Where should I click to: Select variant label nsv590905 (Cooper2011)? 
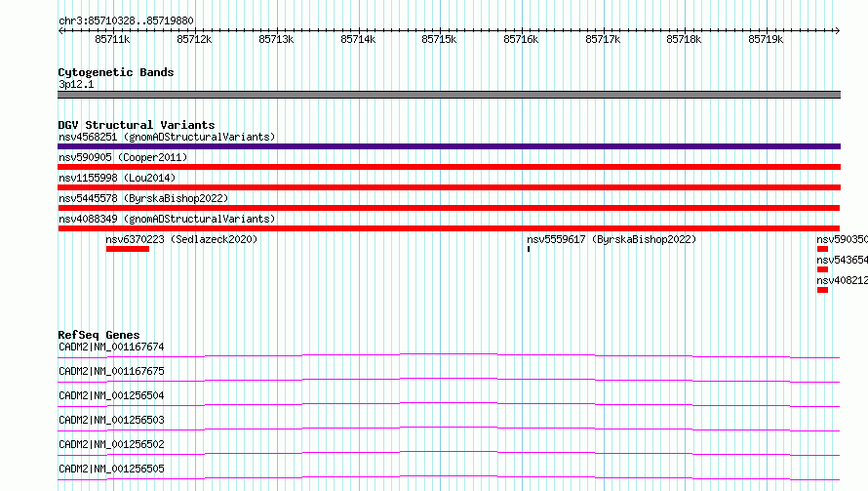tap(123, 157)
